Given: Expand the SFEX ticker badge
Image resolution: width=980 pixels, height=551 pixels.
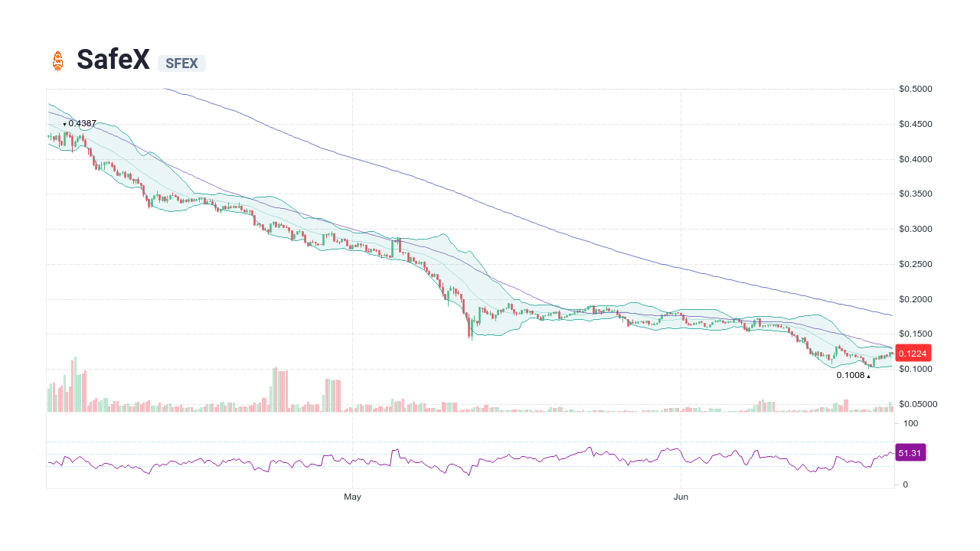Looking at the screenshot, I should 181,64.
